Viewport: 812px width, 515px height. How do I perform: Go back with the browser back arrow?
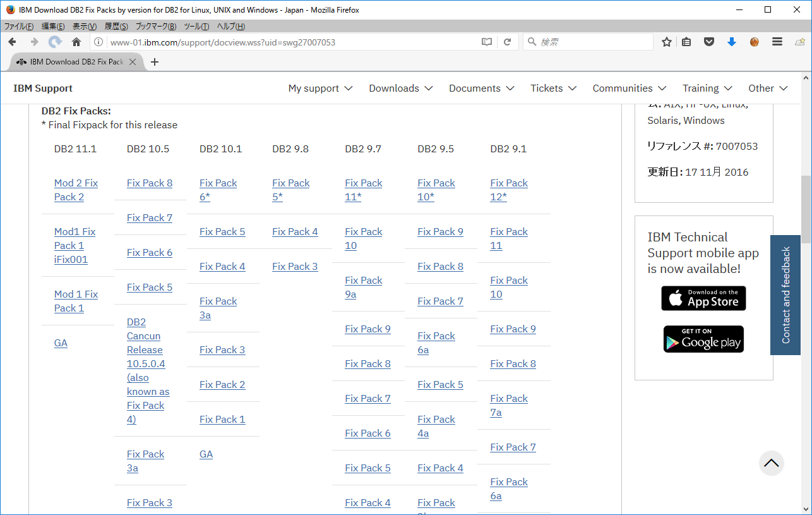pyautogui.click(x=13, y=42)
